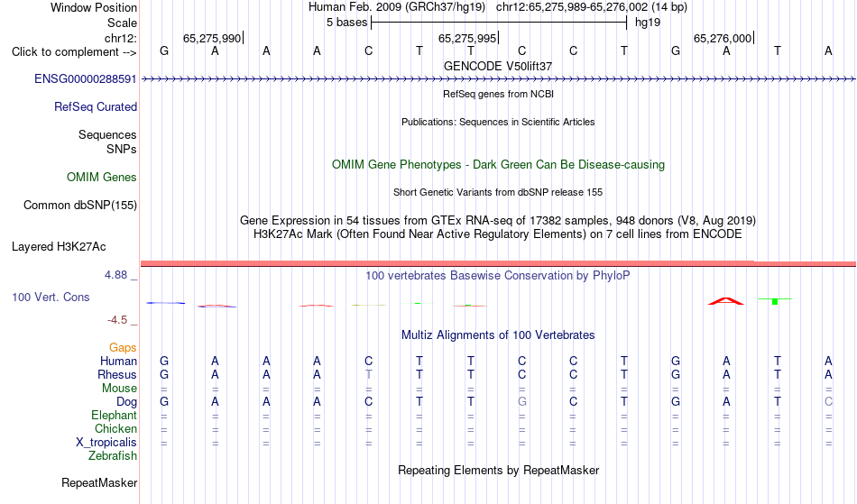Select the Mouse species label
Viewport: 857px width, 504px height.
(120, 389)
